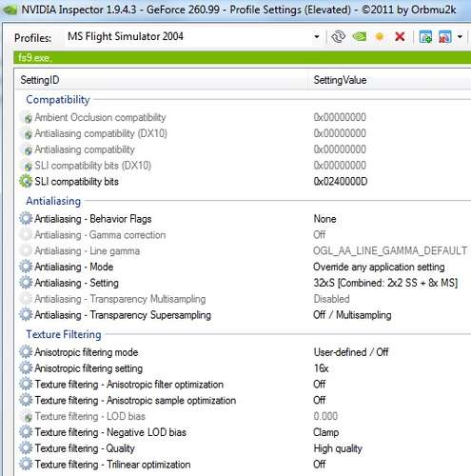
Task: Select the Texture filtering - Negative LOD bias label
Action: (x=110, y=432)
